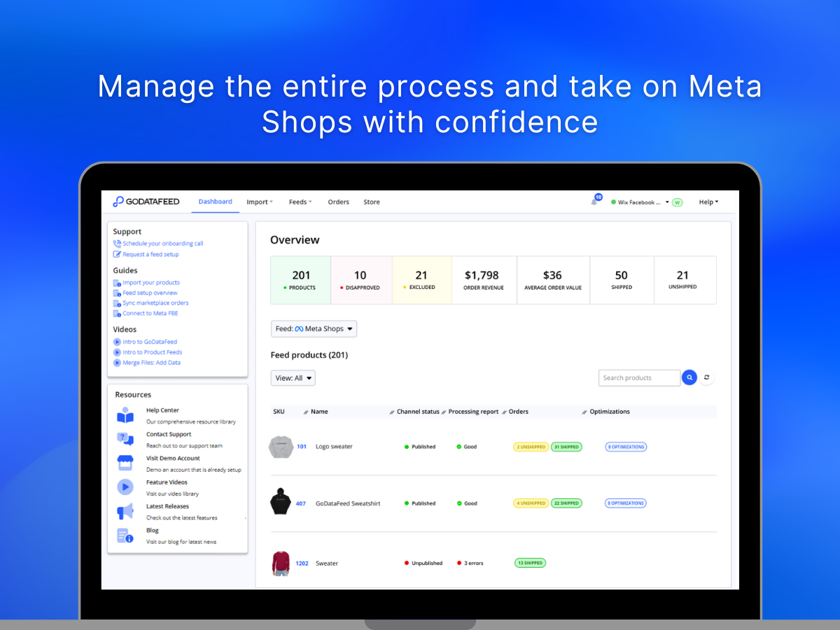Click the GoDataFeed logo

(x=146, y=202)
